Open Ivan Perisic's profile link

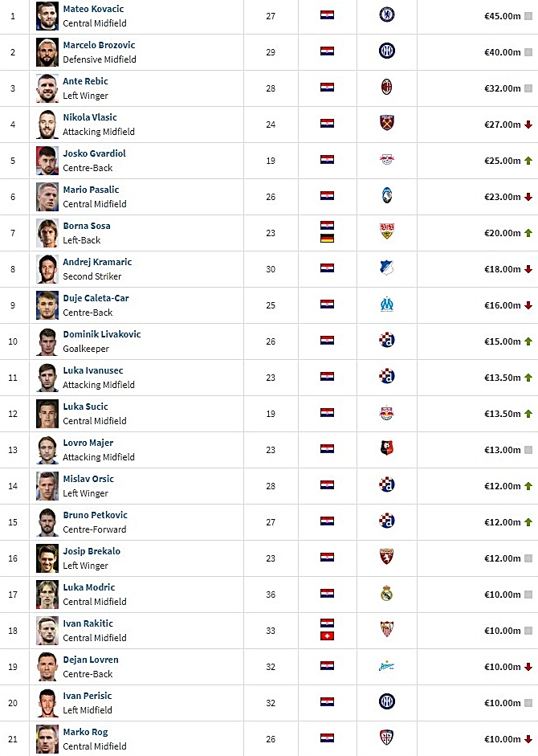pyautogui.click(x=88, y=696)
